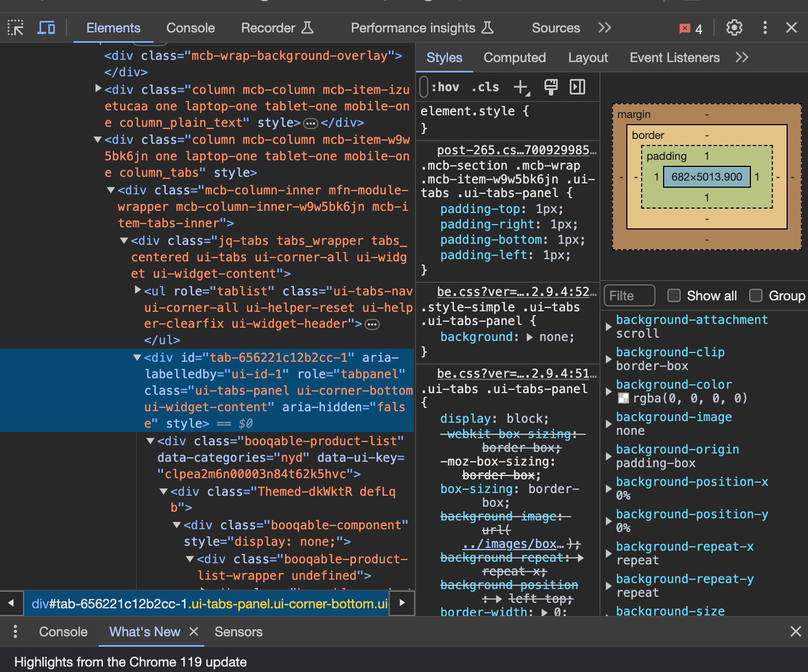Enable the Show all checkbox
The image size is (808, 672).
point(674,296)
